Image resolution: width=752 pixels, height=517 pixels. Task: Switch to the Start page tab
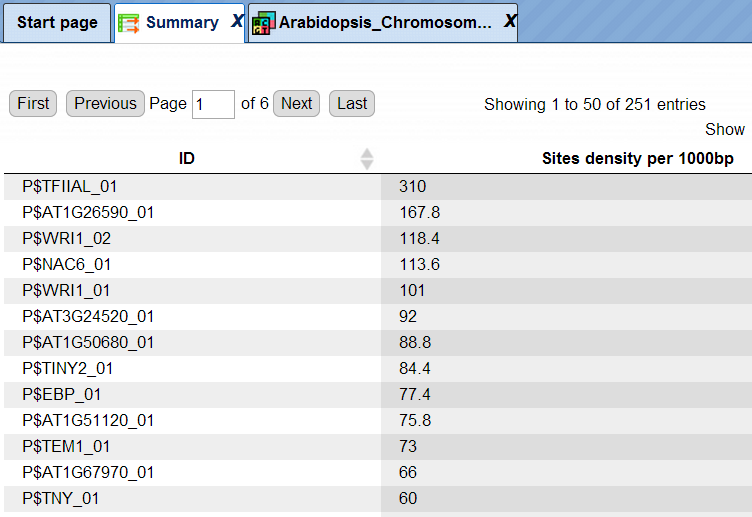point(57,23)
